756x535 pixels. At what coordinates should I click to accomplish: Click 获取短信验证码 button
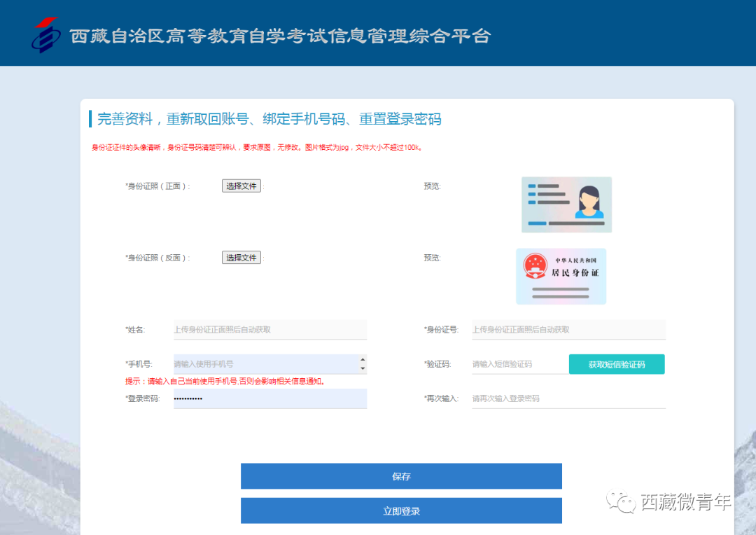[x=616, y=364]
